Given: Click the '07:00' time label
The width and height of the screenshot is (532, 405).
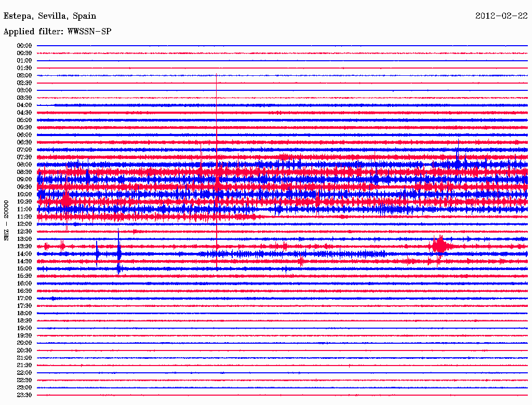Looking at the screenshot, I should point(24,150).
